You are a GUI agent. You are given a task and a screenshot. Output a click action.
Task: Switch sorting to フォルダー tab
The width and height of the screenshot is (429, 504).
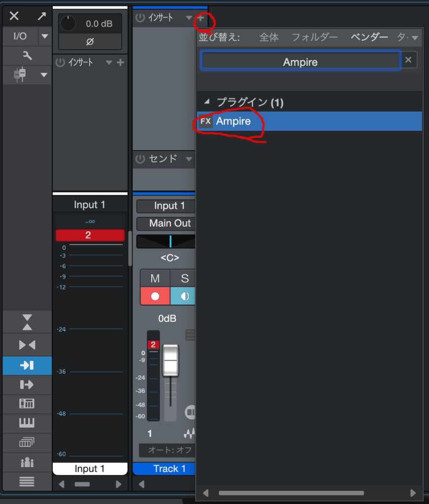click(x=315, y=37)
